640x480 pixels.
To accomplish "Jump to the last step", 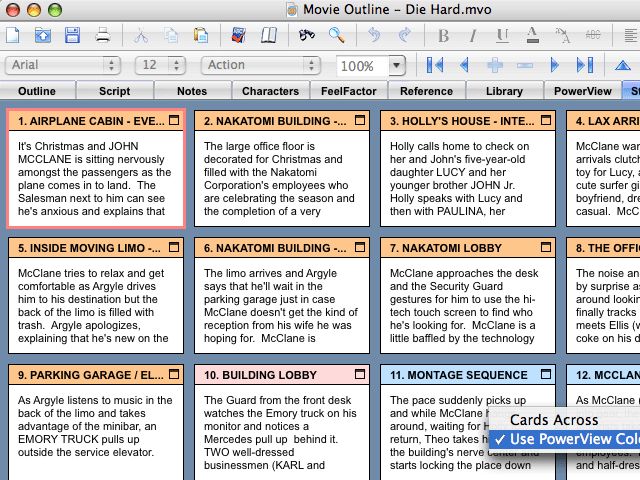I will tap(584, 65).
